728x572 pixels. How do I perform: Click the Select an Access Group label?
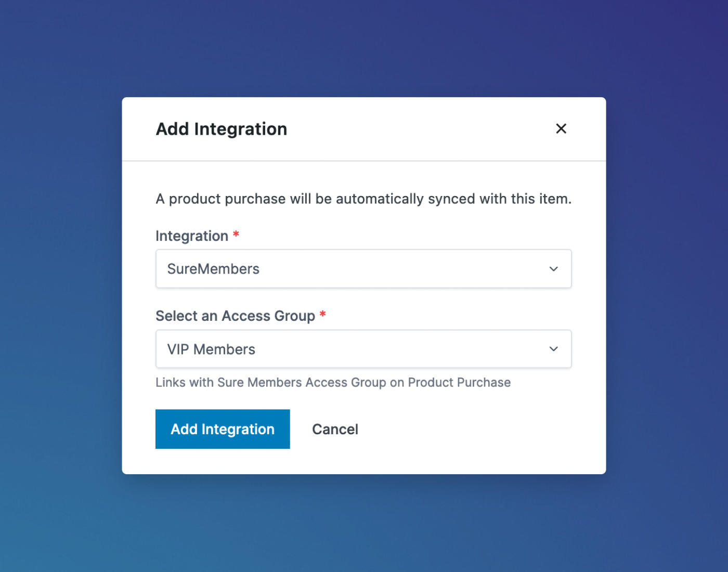pyautogui.click(x=235, y=316)
